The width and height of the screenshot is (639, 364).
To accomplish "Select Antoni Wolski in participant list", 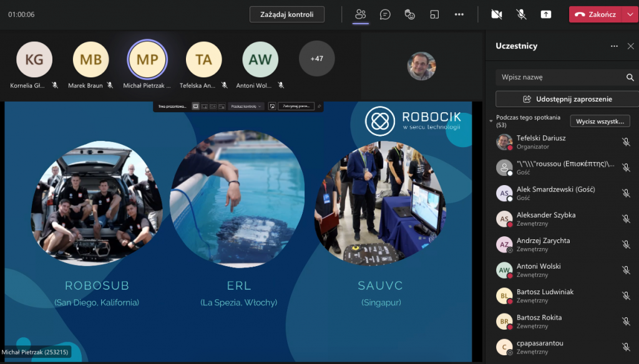I will click(564, 270).
